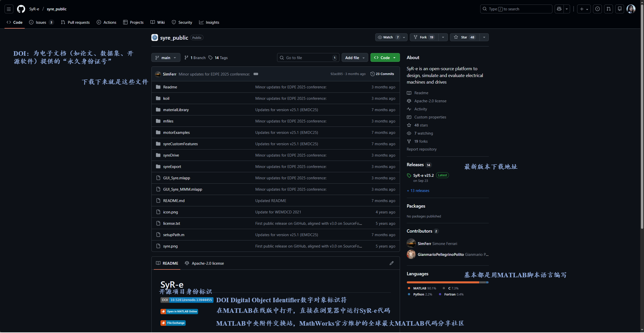Open the Add file dropdown
The image size is (644, 333).
click(x=354, y=58)
